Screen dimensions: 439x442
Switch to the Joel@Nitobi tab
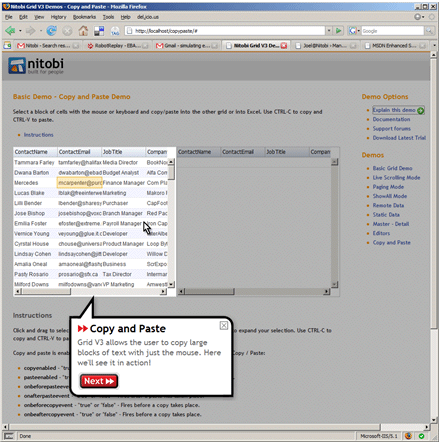(x=325, y=46)
